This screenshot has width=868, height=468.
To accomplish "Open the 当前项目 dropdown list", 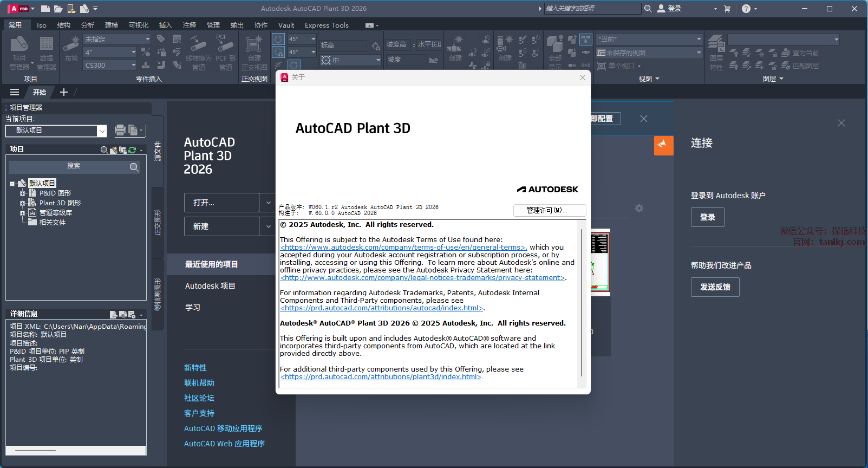I will pos(102,131).
